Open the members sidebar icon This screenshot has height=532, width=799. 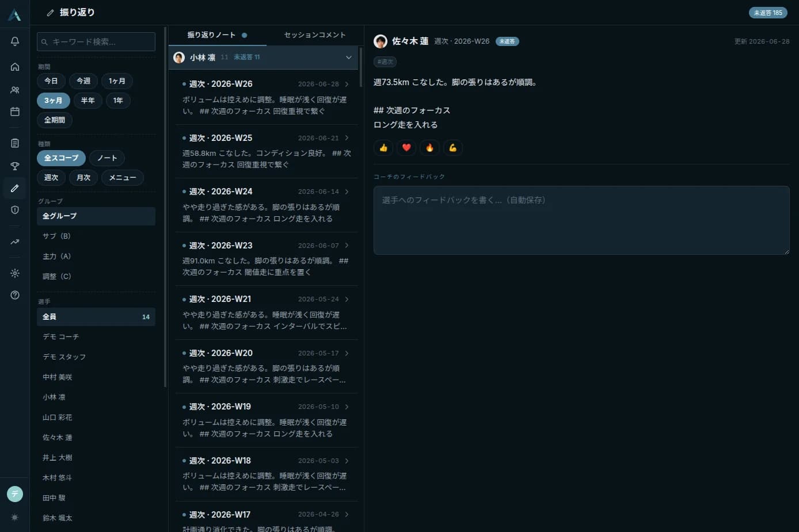[x=15, y=90]
